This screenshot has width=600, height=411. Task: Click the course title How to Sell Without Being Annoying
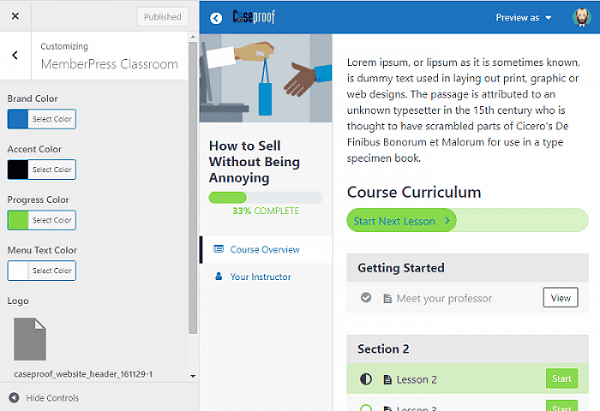tap(254, 161)
